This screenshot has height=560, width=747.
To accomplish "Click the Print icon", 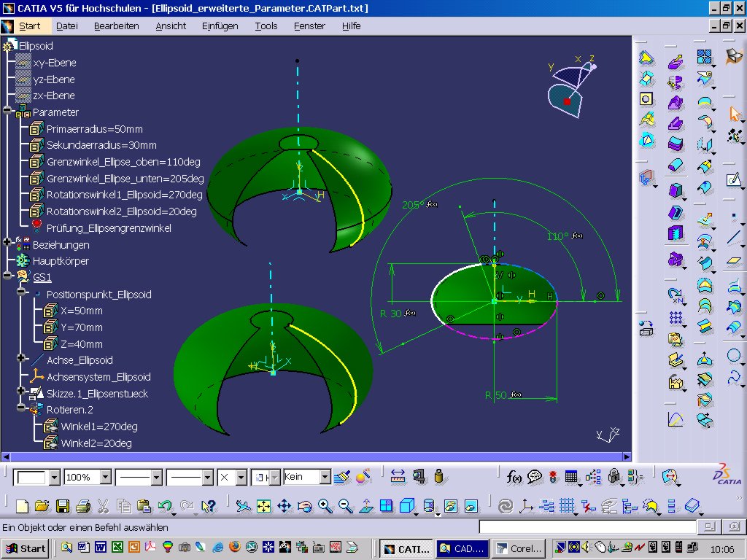I will point(83,506).
